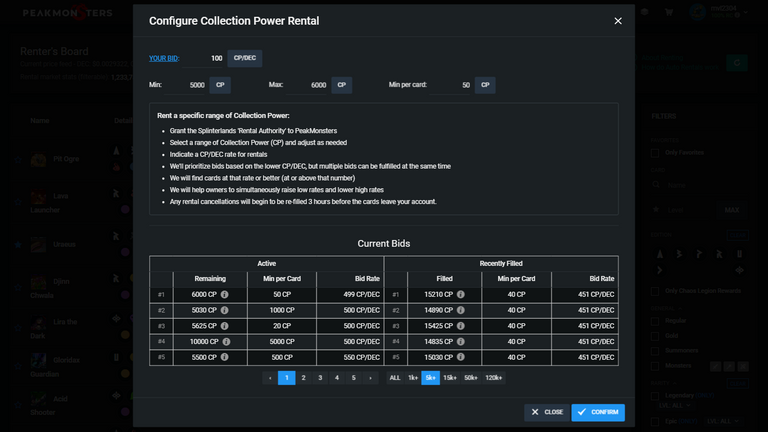The image size is (768, 432).
Task: Favorite the Uraeus card star
Action: tap(18, 244)
